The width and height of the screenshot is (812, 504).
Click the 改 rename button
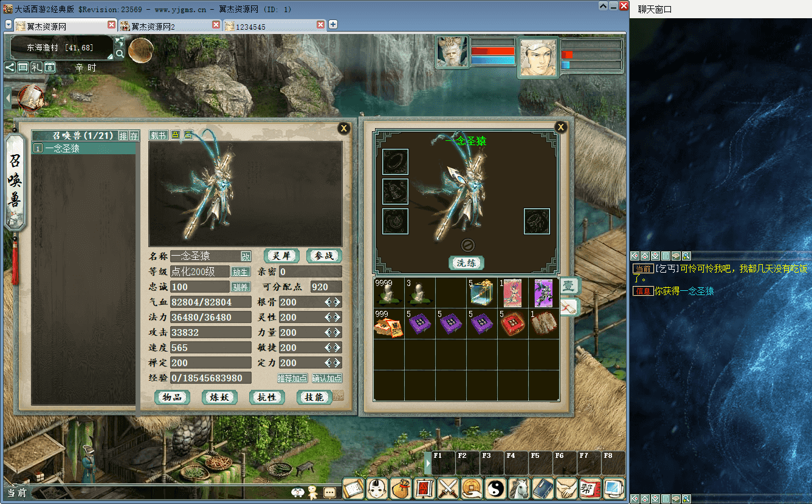(x=246, y=257)
